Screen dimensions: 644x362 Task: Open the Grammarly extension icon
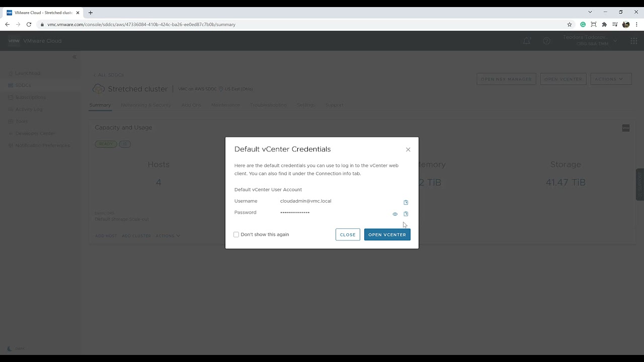point(583,24)
